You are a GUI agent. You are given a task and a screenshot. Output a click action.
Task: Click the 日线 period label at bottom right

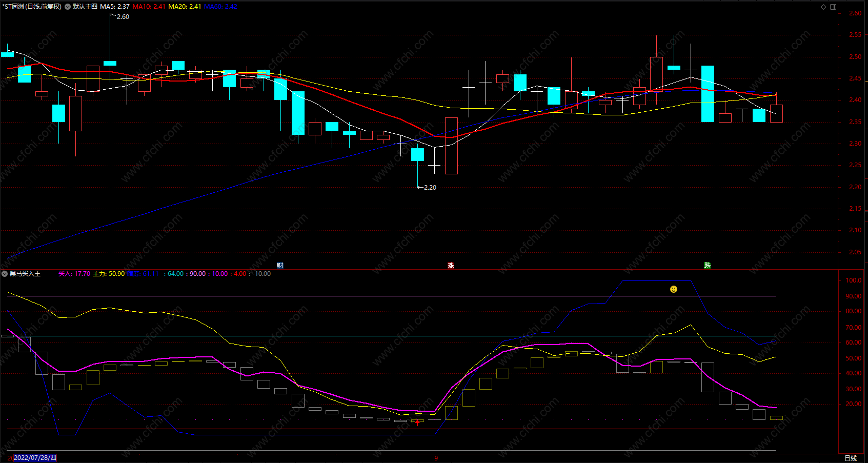[x=851, y=458]
